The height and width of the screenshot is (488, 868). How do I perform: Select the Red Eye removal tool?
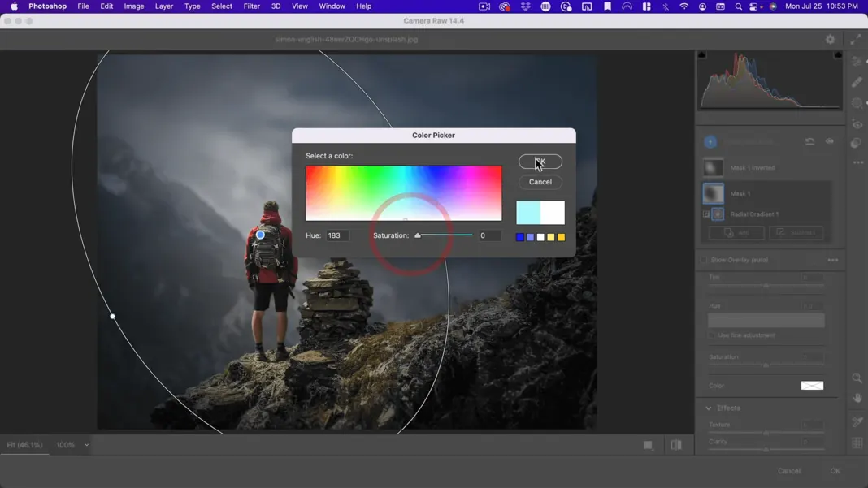point(857,124)
